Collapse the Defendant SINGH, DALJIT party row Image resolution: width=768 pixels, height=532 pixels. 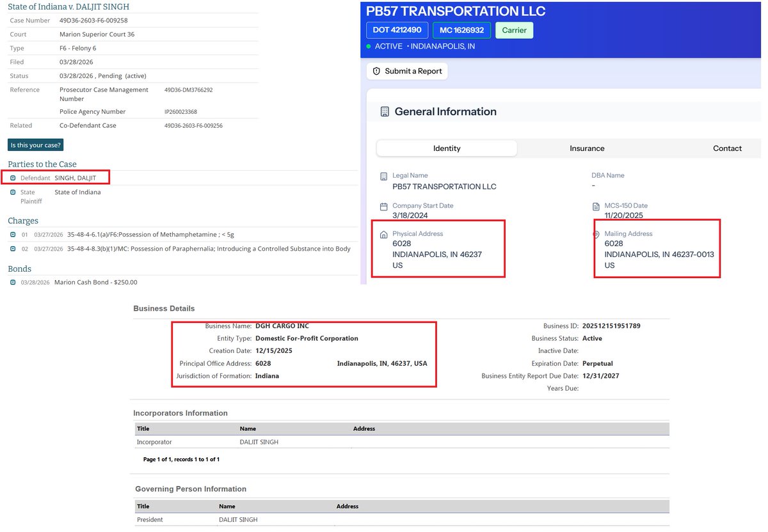13,178
